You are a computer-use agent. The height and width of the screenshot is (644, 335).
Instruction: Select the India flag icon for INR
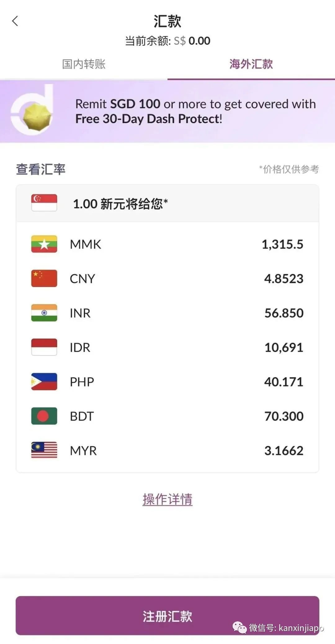pos(44,313)
